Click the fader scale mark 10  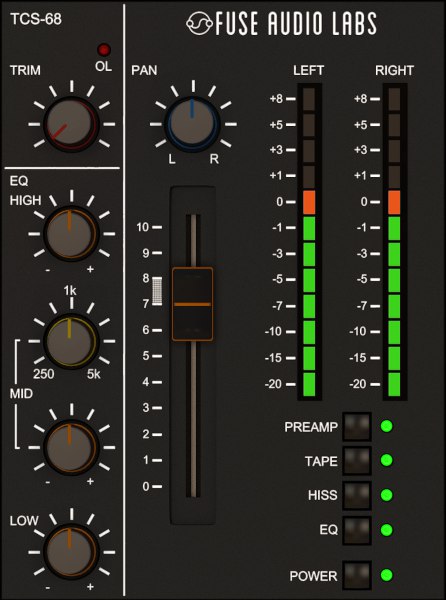pyautogui.click(x=149, y=227)
